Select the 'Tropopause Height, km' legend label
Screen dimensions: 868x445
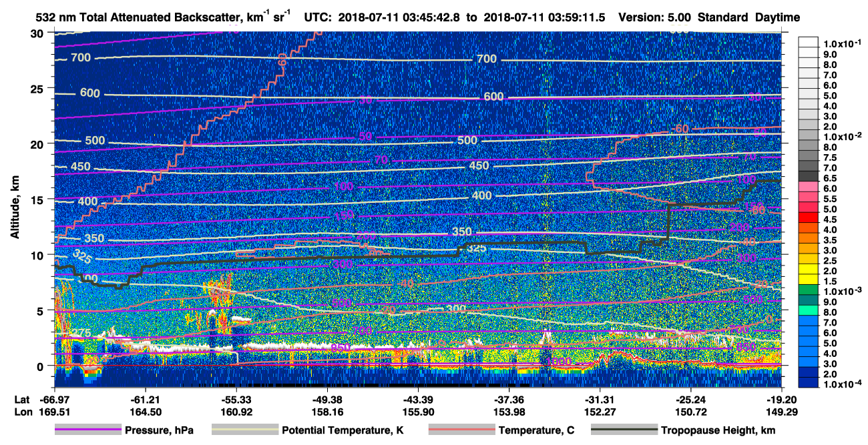718,430
